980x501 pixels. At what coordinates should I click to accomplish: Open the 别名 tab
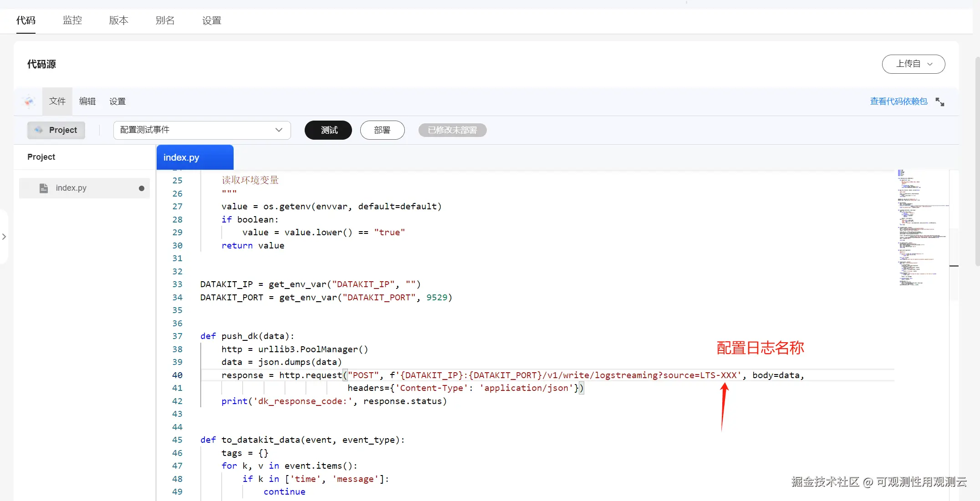point(165,20)
